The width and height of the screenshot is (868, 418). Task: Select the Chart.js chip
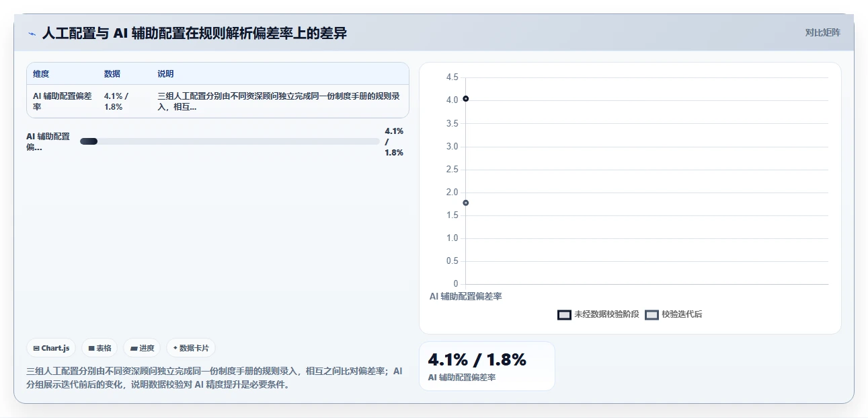coord(51,348)
